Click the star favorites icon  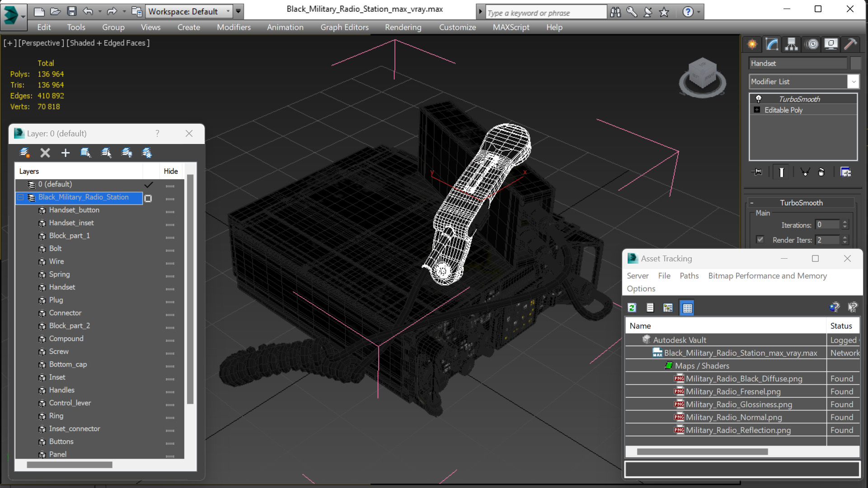tap(664, 12)
